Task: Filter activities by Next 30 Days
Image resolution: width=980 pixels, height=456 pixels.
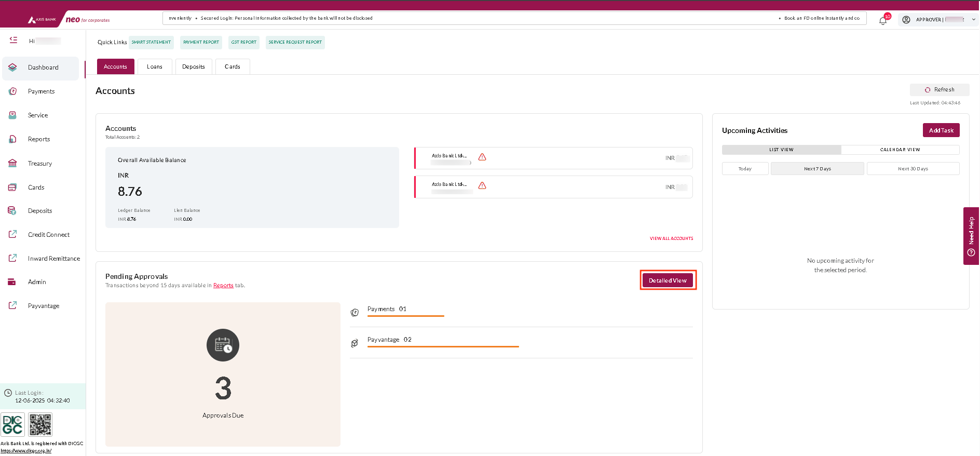Action: point(913,169)
